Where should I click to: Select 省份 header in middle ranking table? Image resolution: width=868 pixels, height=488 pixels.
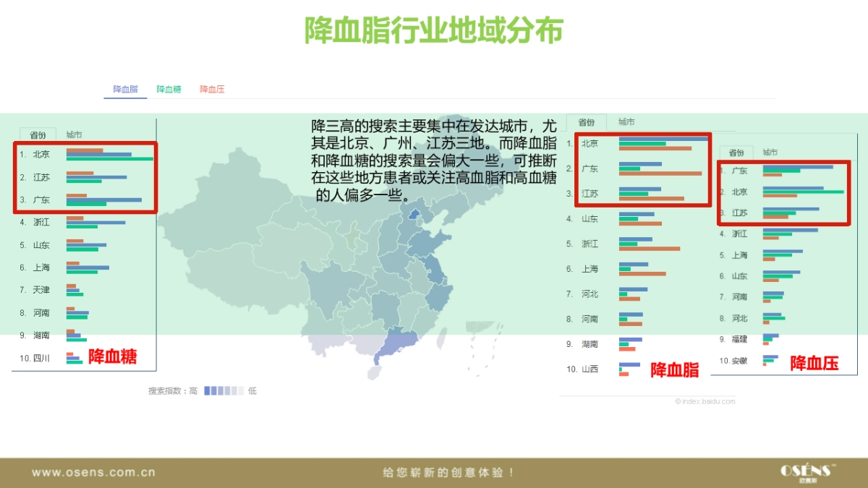(x=586, y=122)
